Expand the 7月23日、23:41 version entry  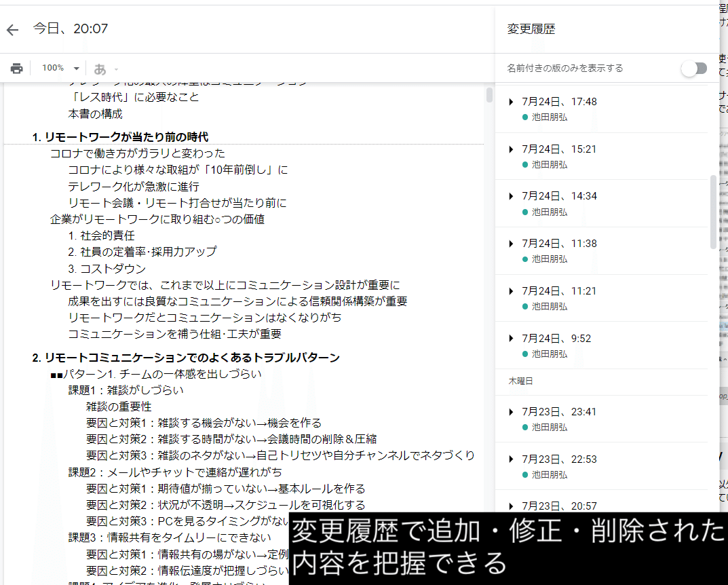click(x=510, y=411)
